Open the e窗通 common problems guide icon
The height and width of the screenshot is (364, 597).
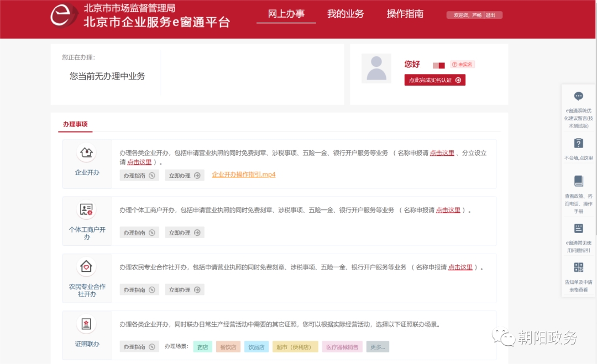(x=578, y=228)
